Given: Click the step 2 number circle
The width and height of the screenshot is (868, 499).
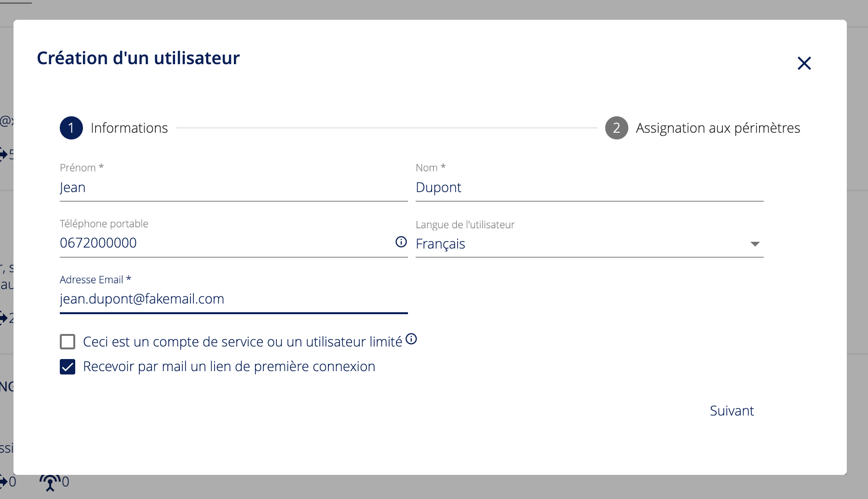Looking at the screenshot, I should point(616,128).
